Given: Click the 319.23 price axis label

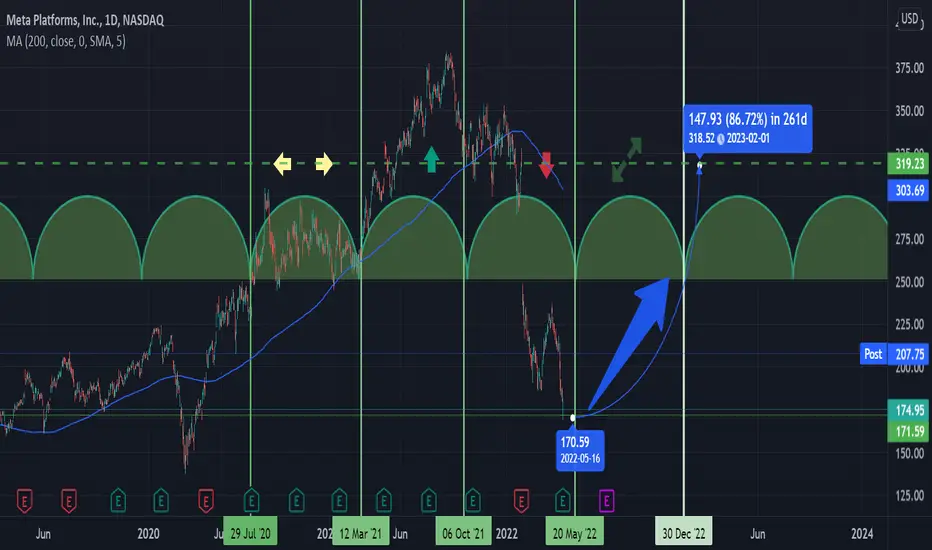Looking at the screenshot, I should (x=909, y=164).
